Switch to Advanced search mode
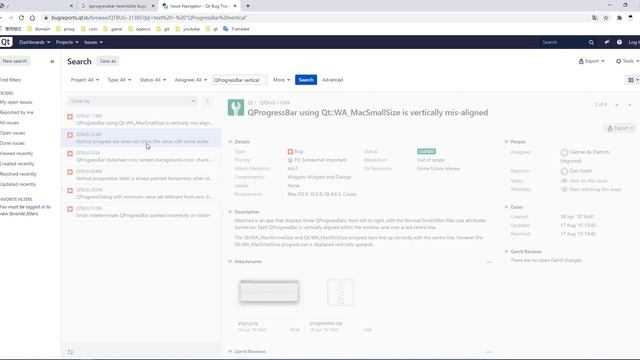This screenshot has height=360, width=640. (332, 80)
